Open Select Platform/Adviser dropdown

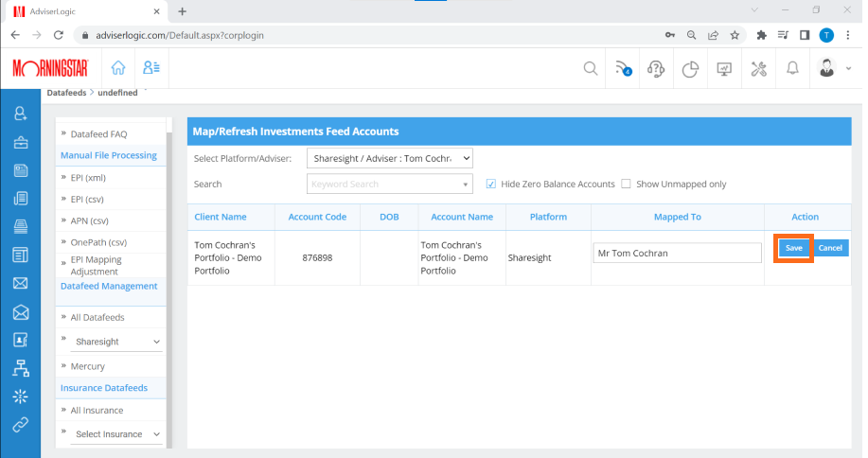click(390, 158)
